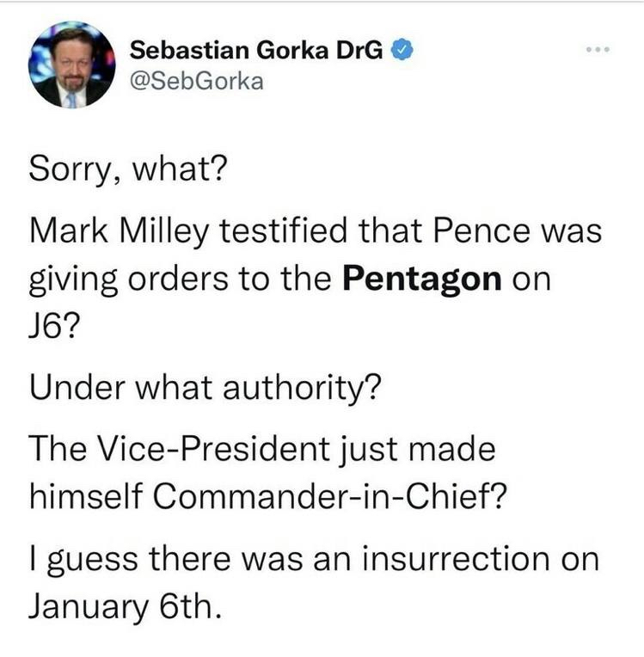Click the word 'Vice-President' in tweet
The width and height of the screenshot is (644, 657).
(x=213, y=449)
